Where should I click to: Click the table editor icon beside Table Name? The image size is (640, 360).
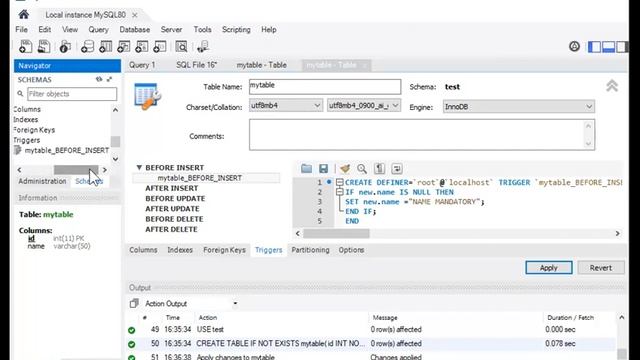[x=147, y=96]
